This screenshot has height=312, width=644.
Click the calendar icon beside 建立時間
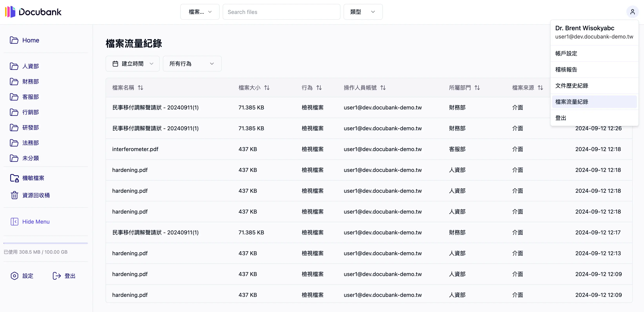116,64
